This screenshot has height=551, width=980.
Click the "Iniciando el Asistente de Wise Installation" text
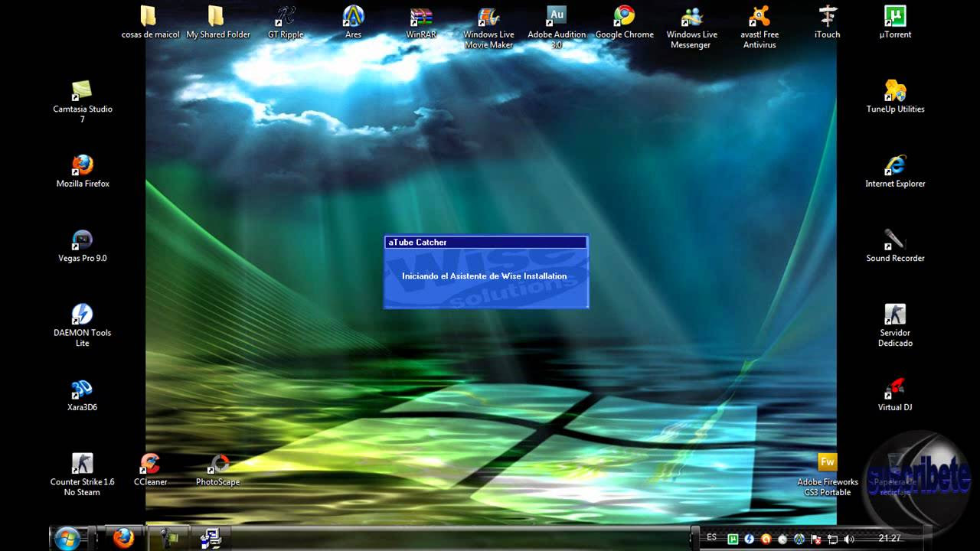coord(485,276)
